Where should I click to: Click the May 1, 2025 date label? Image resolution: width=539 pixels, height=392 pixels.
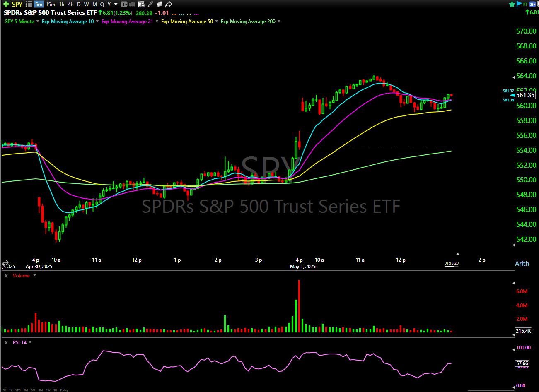click(x=303, y=267)
